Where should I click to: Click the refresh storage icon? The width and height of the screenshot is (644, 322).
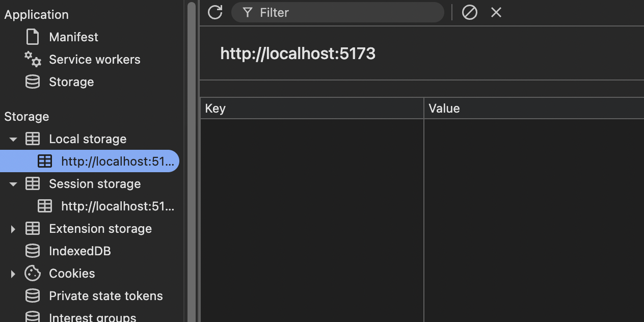215,12
